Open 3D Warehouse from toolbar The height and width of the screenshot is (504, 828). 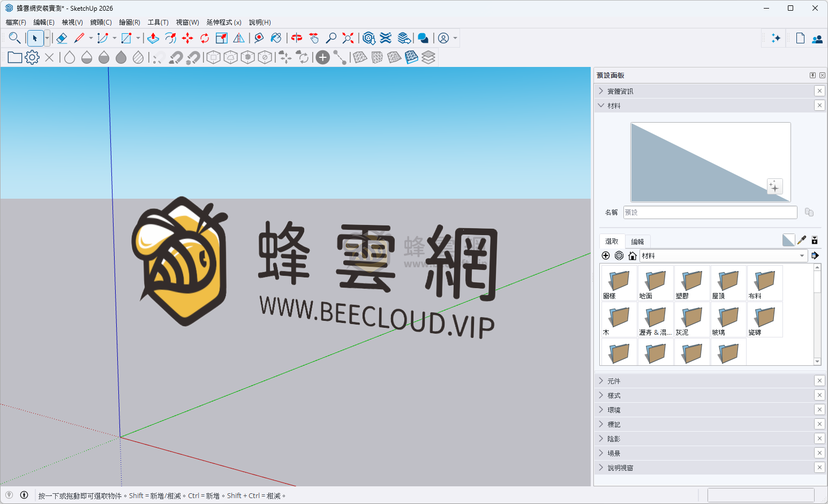click(368, 38)
